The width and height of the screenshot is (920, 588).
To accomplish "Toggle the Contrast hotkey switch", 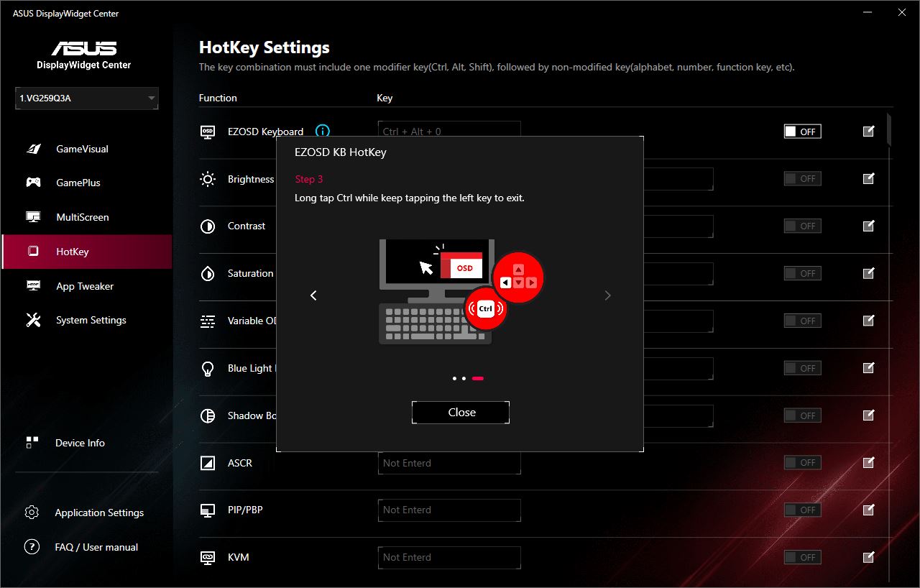I will [x=802, y=226].
